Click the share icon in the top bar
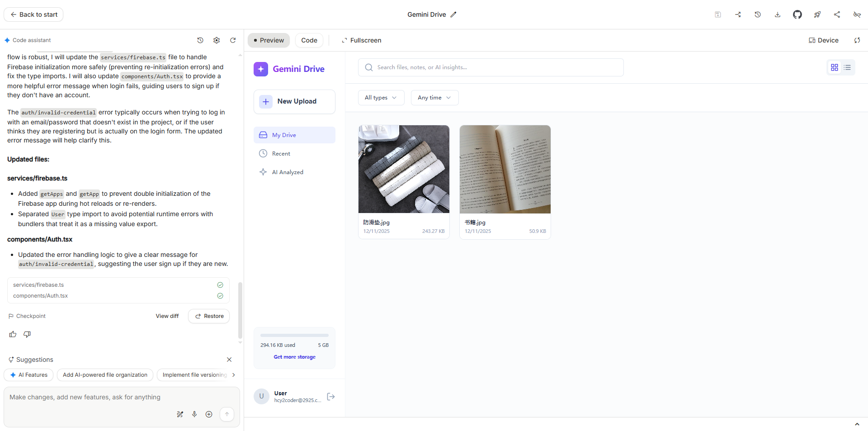 pyautogui.click(x=837, y=14)
